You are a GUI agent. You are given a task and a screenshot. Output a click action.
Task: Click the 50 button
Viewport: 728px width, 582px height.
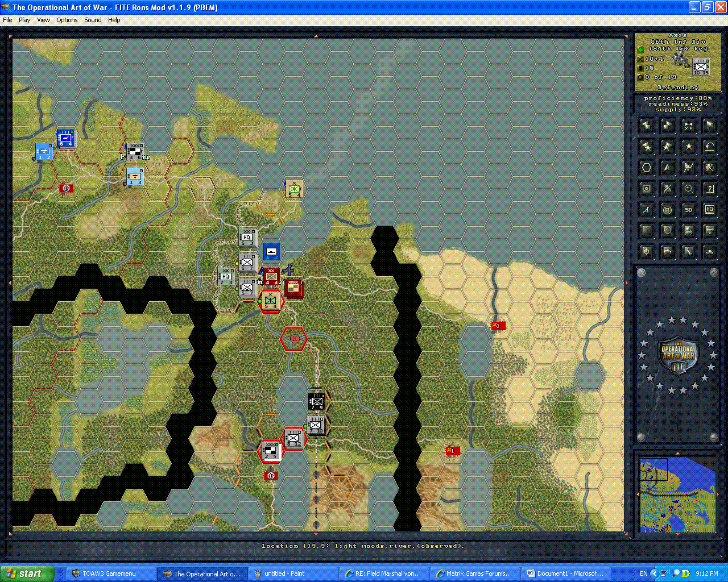689,210
